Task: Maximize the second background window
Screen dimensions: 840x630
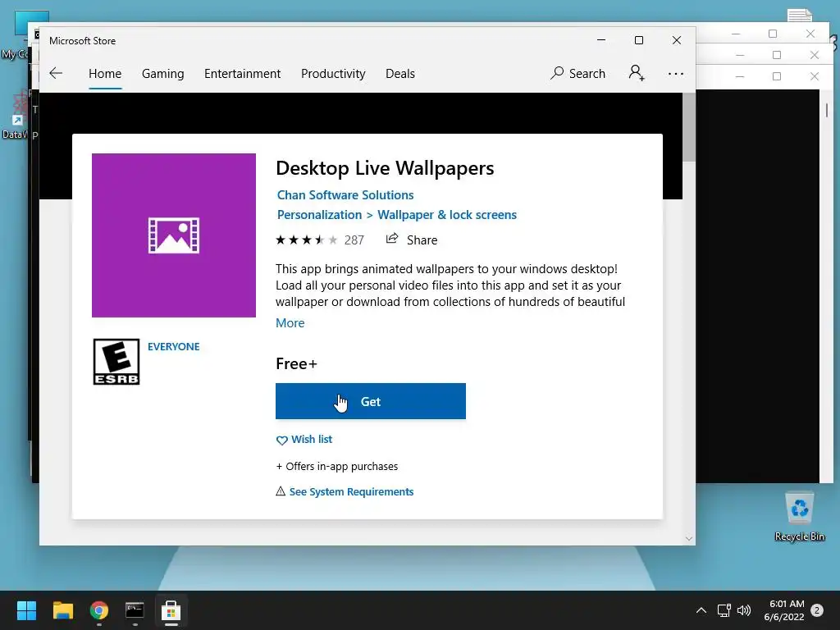Action: [x=777, y=55]
